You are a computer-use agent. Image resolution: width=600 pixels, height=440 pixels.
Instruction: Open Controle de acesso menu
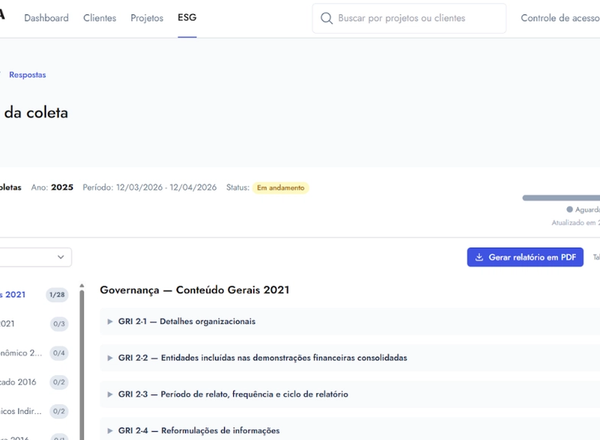pyautogui.click(x=560, y=18)
